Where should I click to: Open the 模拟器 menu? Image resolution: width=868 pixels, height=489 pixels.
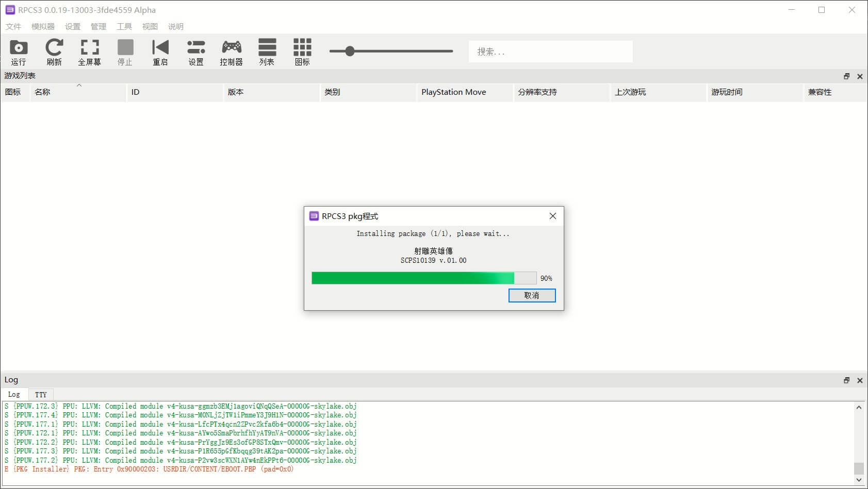click(x=43, y=26)
